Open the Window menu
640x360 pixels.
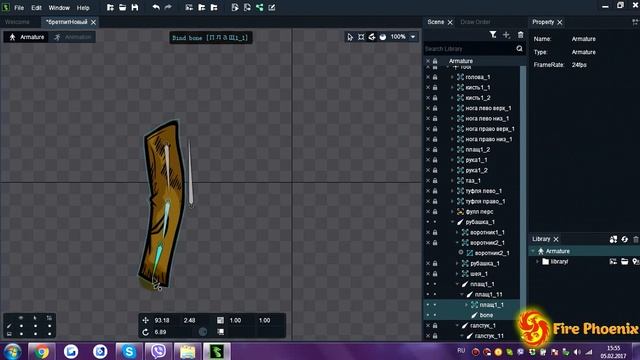(x=59, y=8)
